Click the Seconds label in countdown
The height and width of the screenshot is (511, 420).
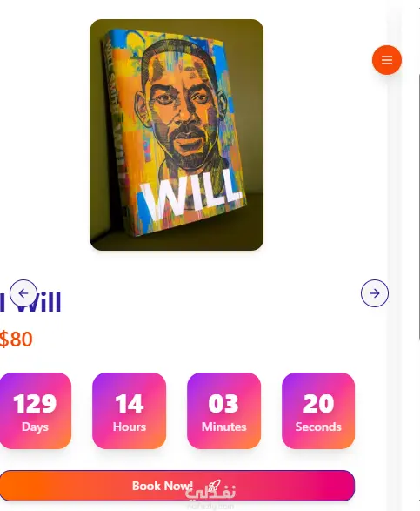coord(318,427)
